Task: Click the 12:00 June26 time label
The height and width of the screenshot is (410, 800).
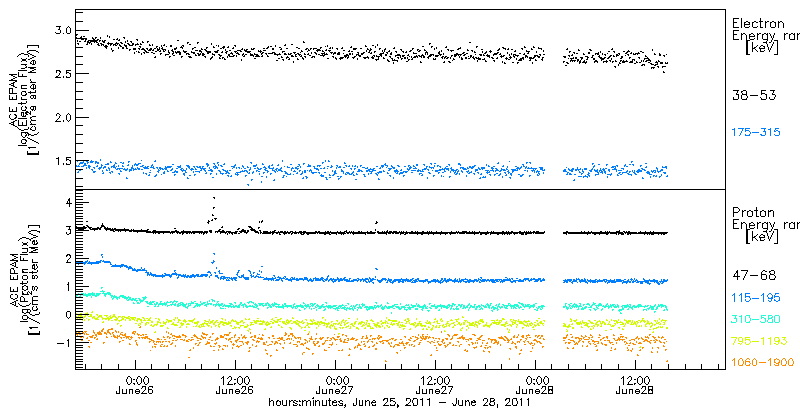Action: pyautogui.click(x=235, y=386)
